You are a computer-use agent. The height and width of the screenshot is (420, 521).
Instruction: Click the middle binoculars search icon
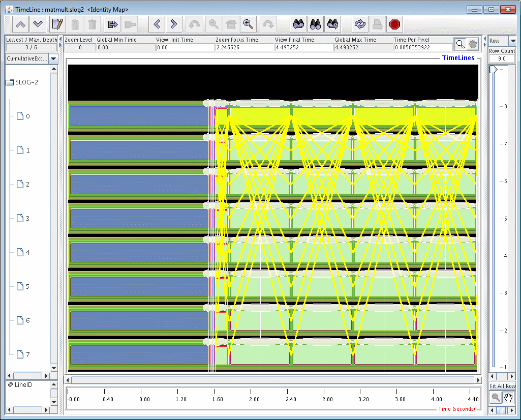pos(316,24)
